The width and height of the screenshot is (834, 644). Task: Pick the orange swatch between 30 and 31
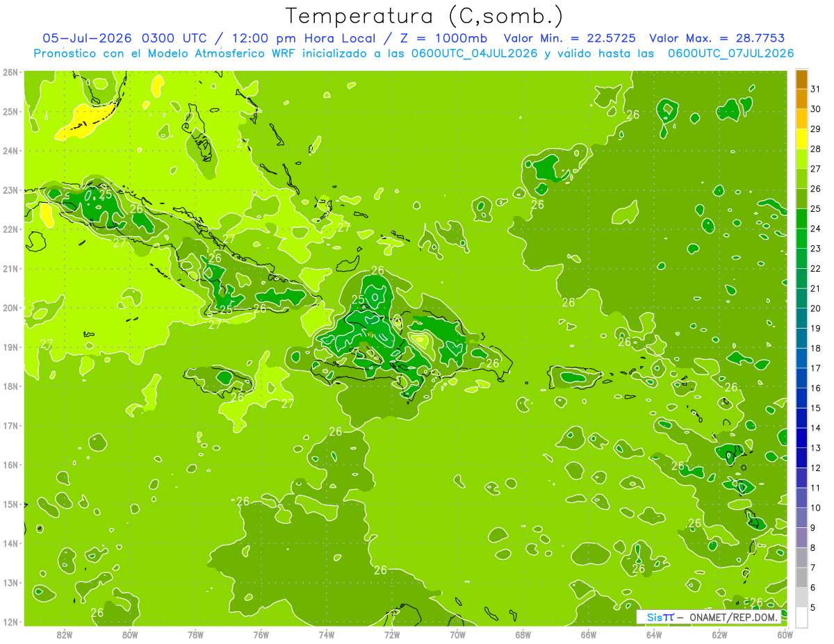coord(801,99)
